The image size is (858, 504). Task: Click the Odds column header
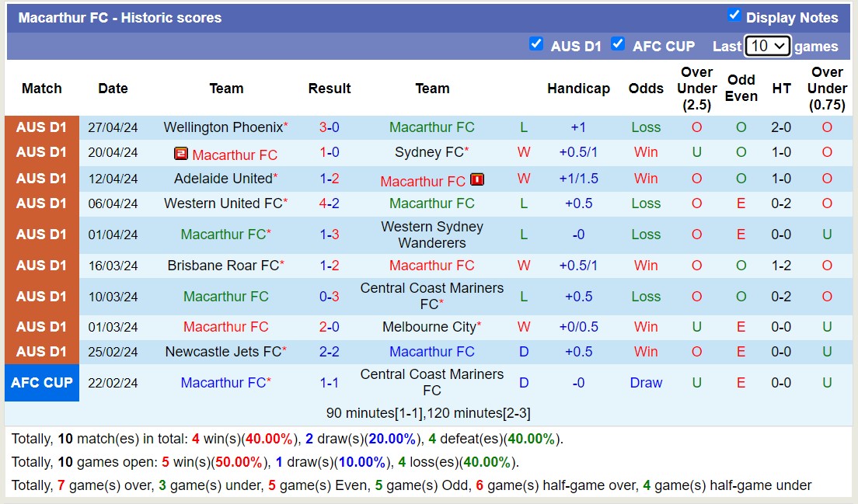pyautogui.click(x=646, y=89)
